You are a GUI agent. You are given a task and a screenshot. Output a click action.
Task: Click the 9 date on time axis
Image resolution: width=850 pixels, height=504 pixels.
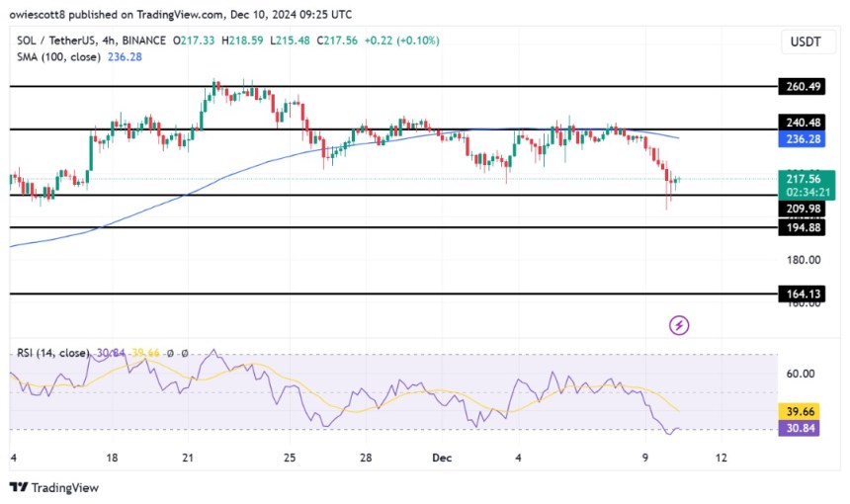pyautogui.click(x=644, y=458)
